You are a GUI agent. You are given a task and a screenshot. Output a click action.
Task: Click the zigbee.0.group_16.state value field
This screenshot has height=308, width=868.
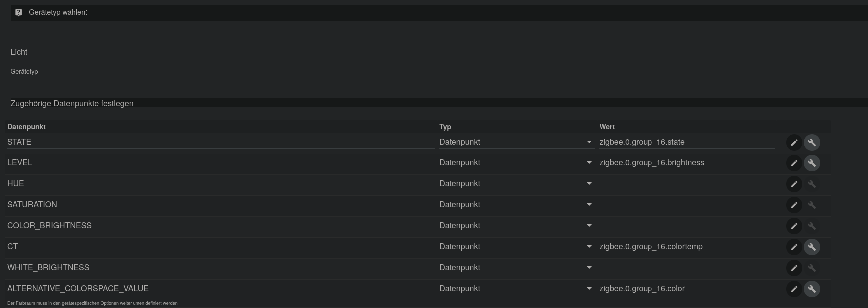(x=686, y=142)
